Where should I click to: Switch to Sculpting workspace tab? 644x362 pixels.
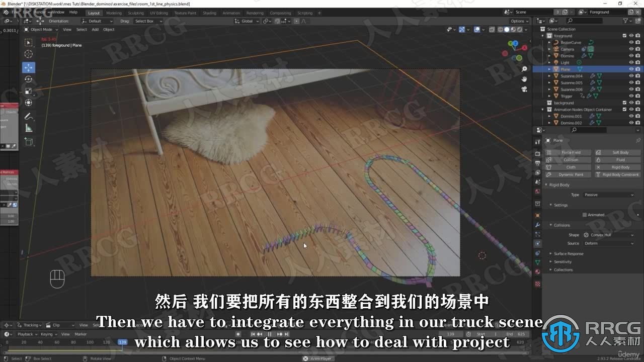coord(135,13)
